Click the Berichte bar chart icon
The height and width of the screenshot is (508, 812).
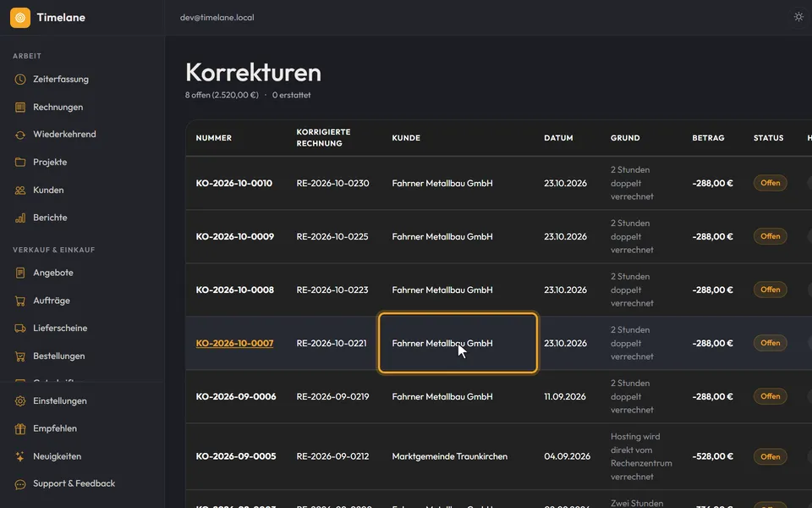coord(20,218)
